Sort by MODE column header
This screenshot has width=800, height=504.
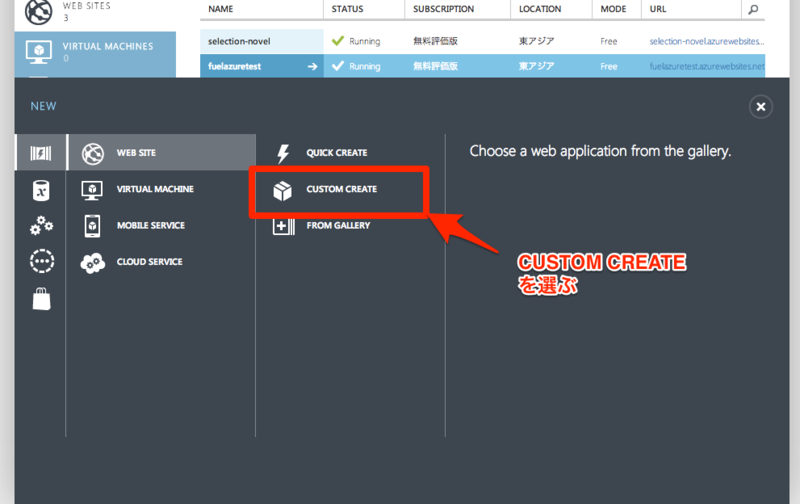click(613, 9)
